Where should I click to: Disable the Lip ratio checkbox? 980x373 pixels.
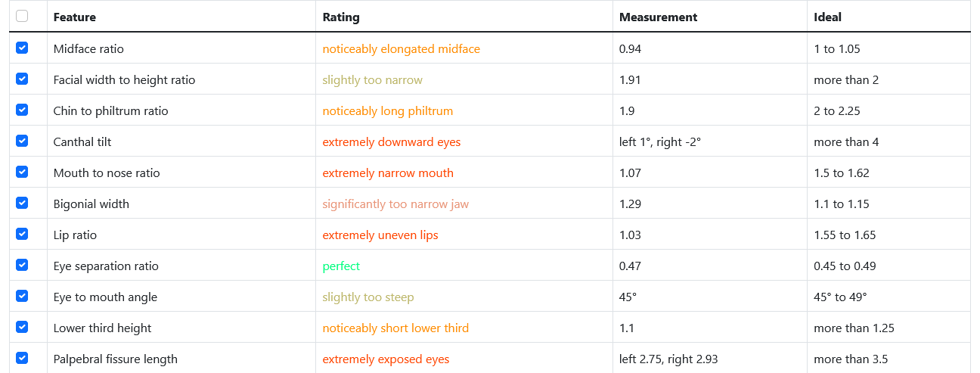[22, 234]
